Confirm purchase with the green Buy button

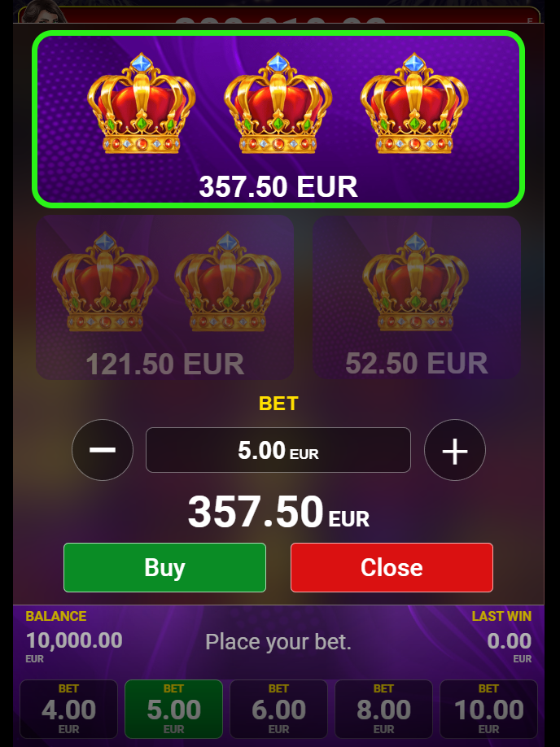(165, 567)
